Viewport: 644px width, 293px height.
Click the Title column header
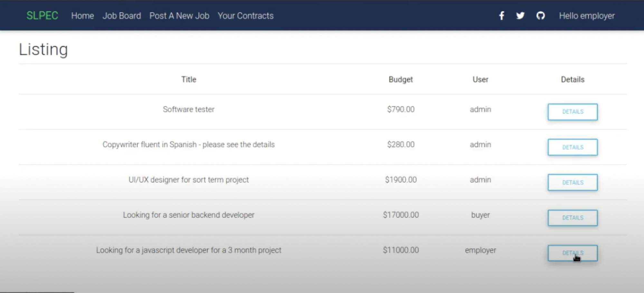[189, 80]
